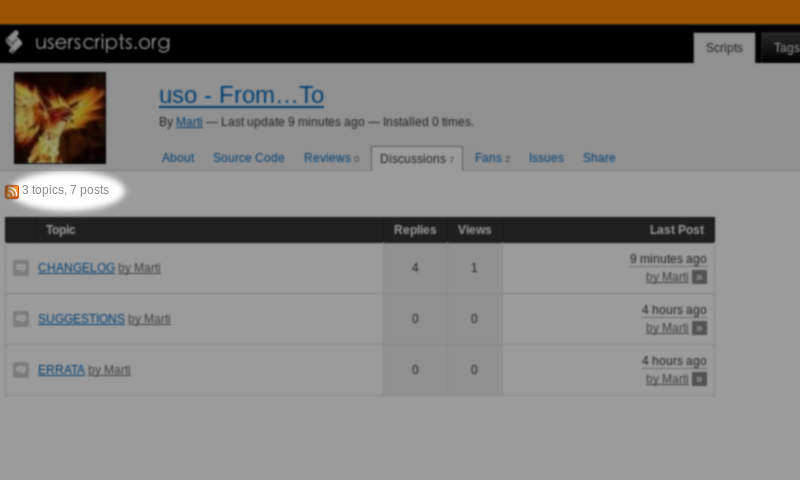800x480 pixels.
Task: Go to the Issues tab
Action: click(x=546, y=158)
